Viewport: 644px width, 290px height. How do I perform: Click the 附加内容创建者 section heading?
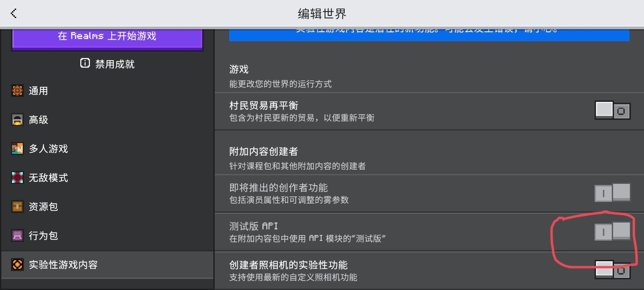(264, 151)
